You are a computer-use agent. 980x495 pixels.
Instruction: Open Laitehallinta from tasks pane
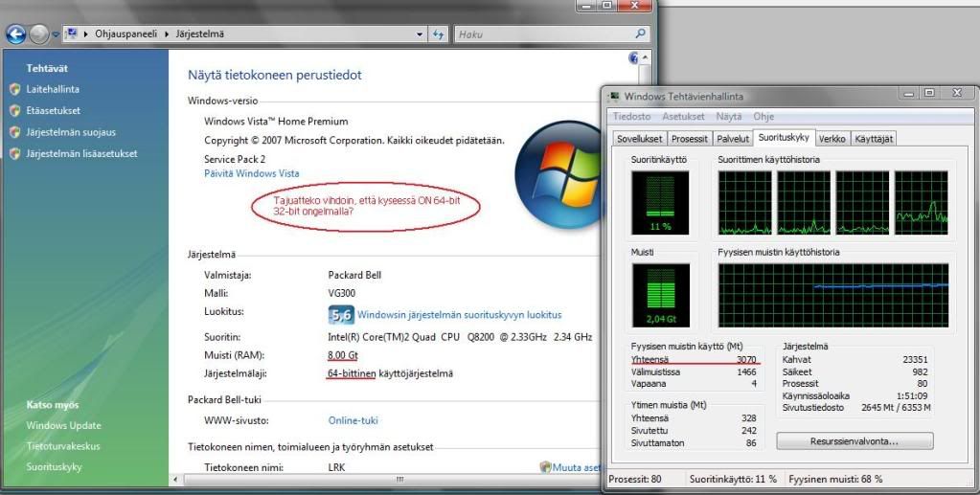click(x=53, y=89)
